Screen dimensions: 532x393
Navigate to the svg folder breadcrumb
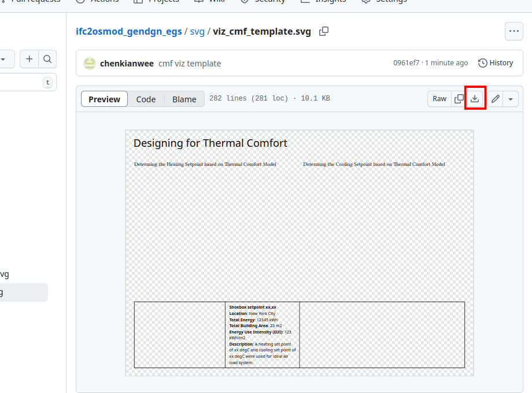pyautogui.click(x=197, y=31)
